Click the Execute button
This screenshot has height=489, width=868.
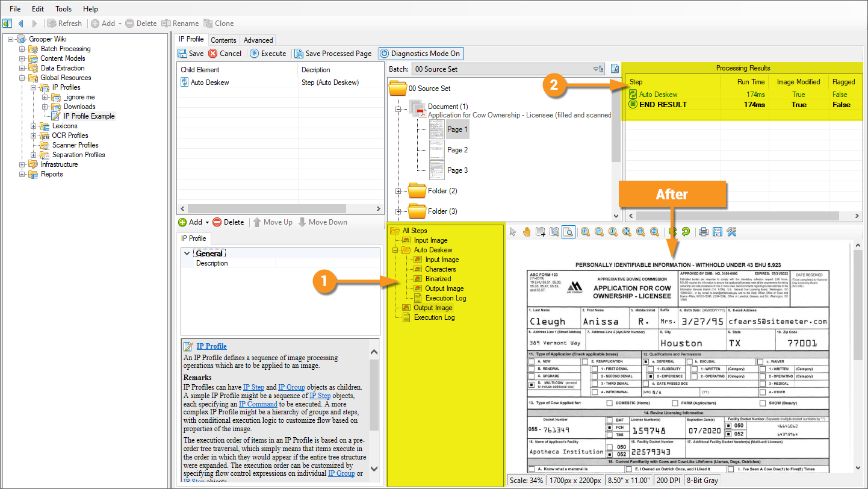pyautogui.click(x=268, y=54)
